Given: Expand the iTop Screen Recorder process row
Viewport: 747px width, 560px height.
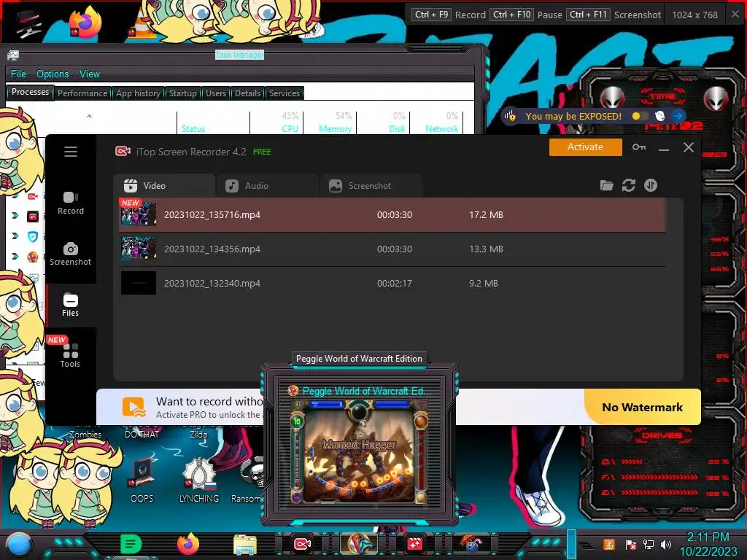Looking at the screenshot, I should click(15, 196).
